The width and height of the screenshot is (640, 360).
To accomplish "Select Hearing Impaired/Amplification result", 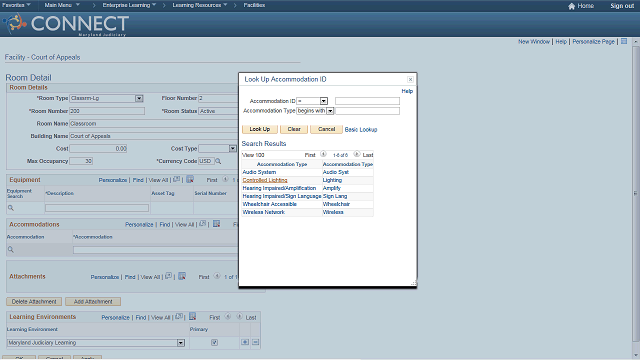I will click(x=279, y=188).
